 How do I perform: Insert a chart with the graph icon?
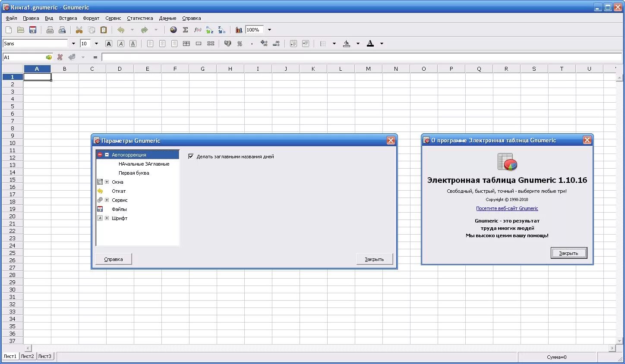[239, 30]
